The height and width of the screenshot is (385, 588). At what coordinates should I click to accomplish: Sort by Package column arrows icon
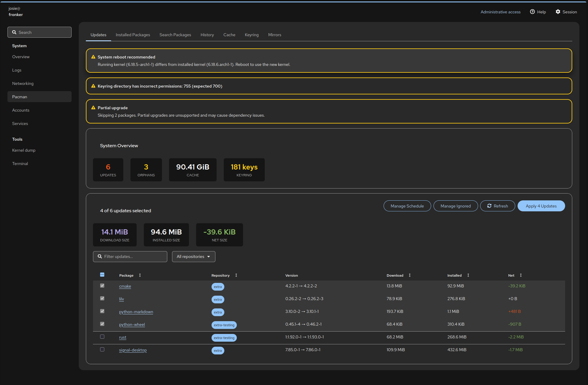(140, 275)
